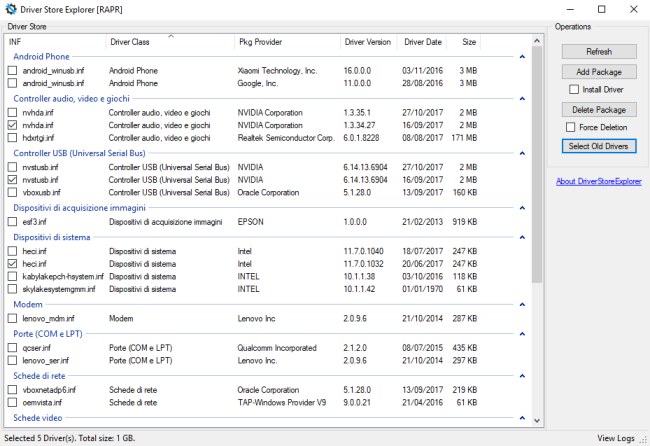The image size is (650, 446).
Task: Check the EPSON esf3.inf driver
Action: pyautogui.click(x=12, y=222)
